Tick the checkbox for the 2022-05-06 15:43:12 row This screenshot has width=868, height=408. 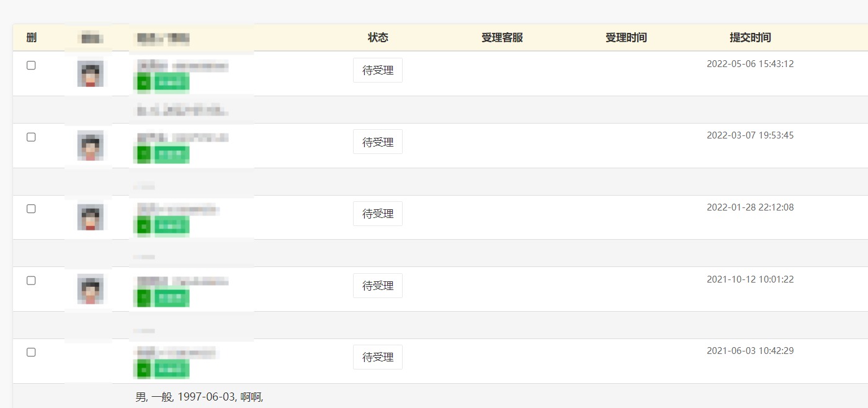(x=31, y=65)
